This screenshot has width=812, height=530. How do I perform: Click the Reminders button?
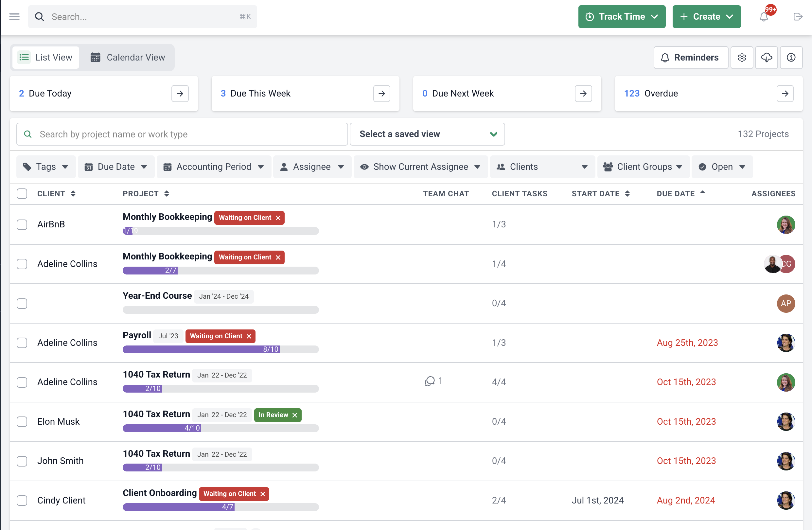point(691,57)
